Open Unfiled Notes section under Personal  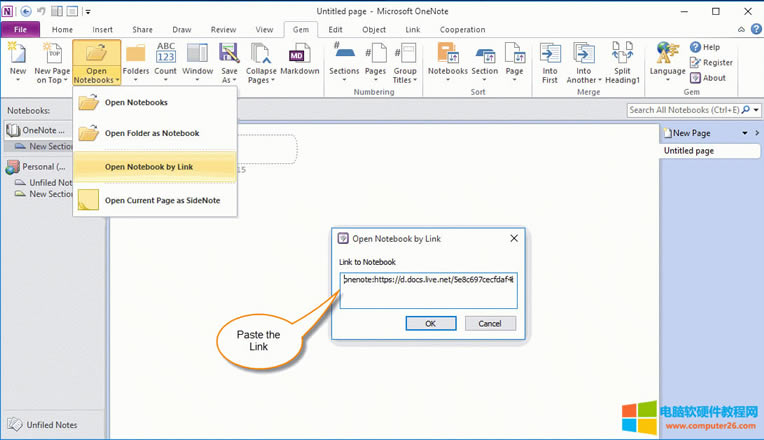point(44,182)
